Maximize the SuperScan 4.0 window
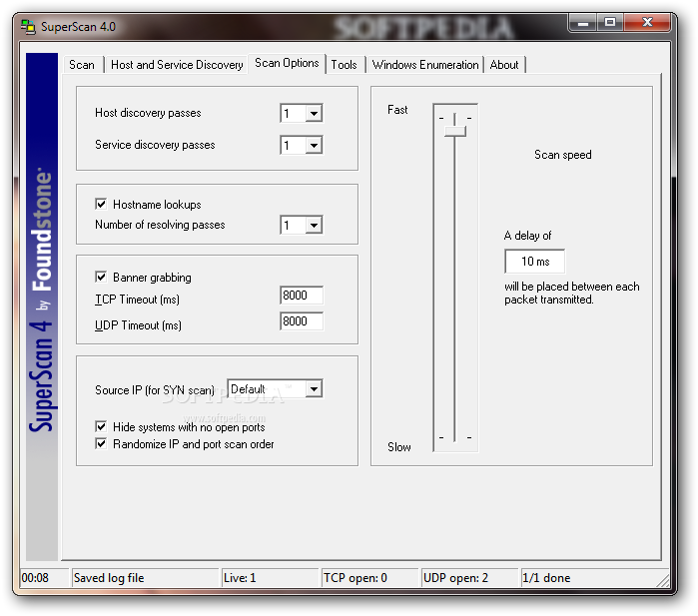Screen dimensions: 698x616 point(610,23)
